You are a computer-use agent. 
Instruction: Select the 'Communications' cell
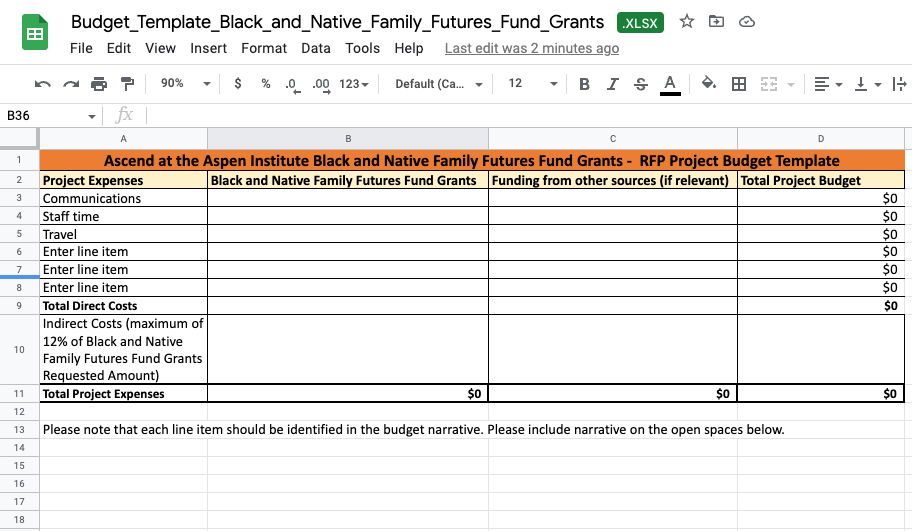click(x=123, y=198)
